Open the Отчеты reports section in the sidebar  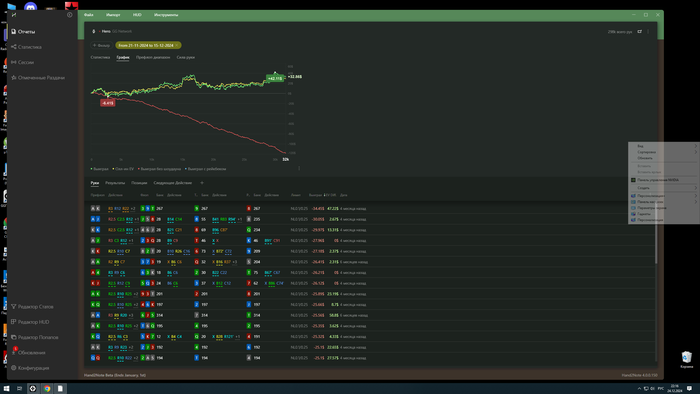click(x=26, y=32)
